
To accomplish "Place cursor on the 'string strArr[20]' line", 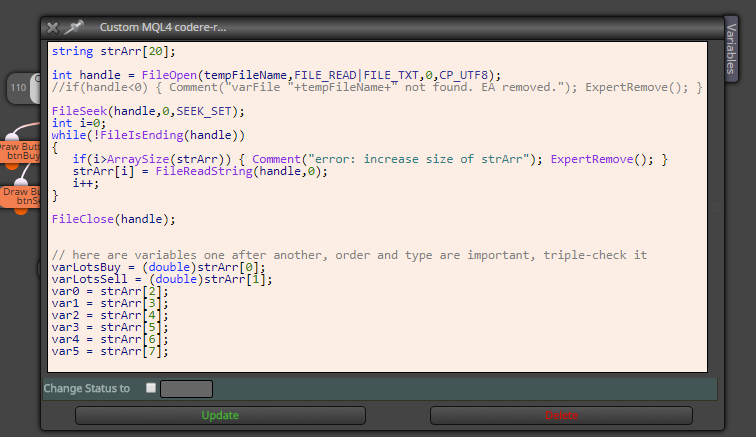I will (114, 51).
